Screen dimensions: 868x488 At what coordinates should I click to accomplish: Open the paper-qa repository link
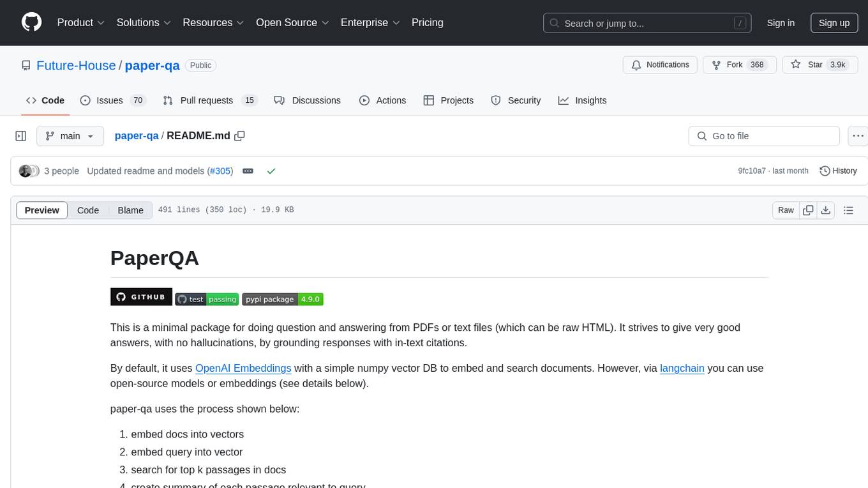point(153,65)
